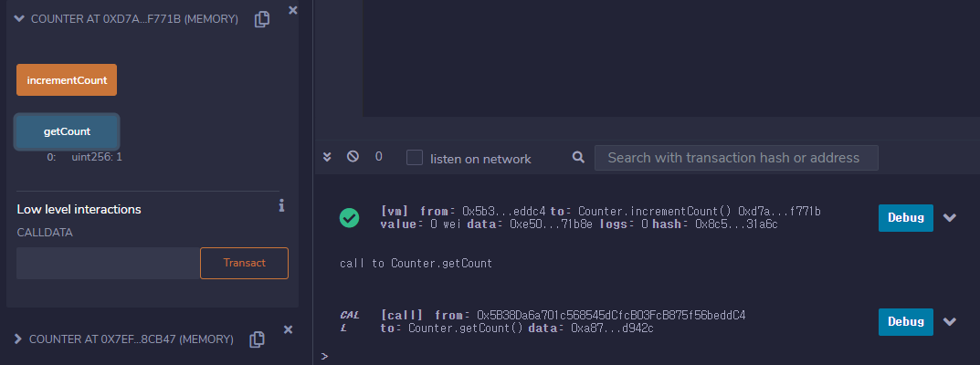The height and width of the screenshot is (365, 980).
Task: Expand incrementCount transaction details
Action: tap(950, 218)
